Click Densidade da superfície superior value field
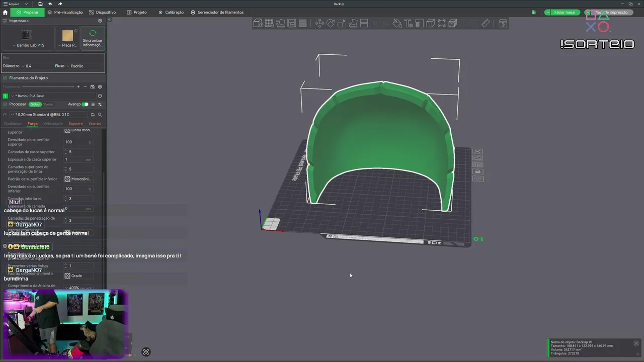The height and width of the screenshot is (362, 644). coord(78,142)
